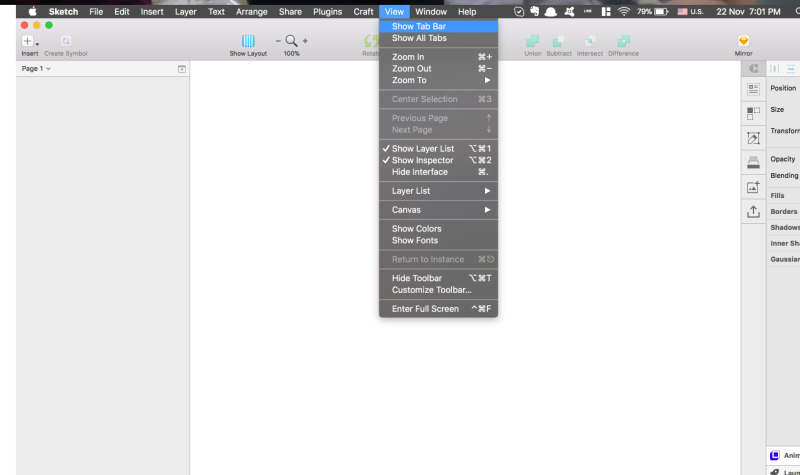Open the Insert dropdown arrow
The width and height of the screenshot is (800, 475).
click(37, 44)
